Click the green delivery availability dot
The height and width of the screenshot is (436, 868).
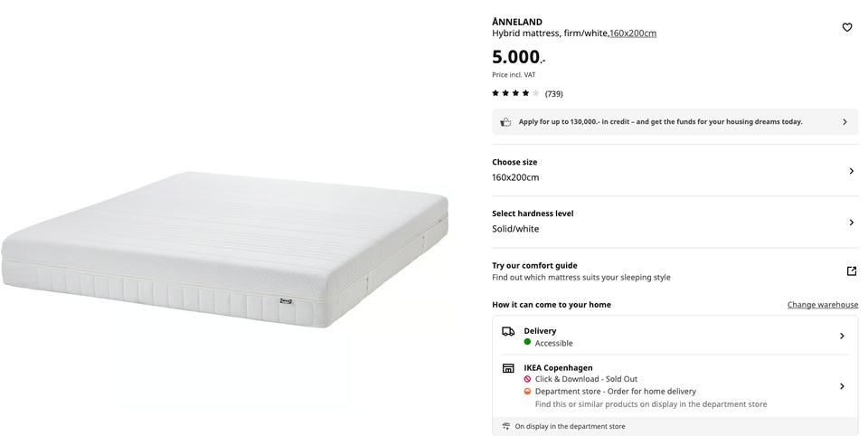pyautogui.click(x=527, y=343)
